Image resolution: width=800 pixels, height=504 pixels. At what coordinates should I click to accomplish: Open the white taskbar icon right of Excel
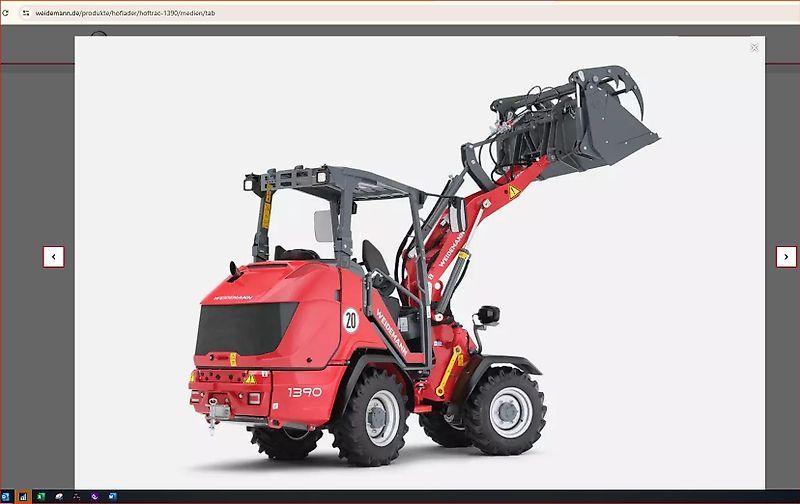point(58,496)
